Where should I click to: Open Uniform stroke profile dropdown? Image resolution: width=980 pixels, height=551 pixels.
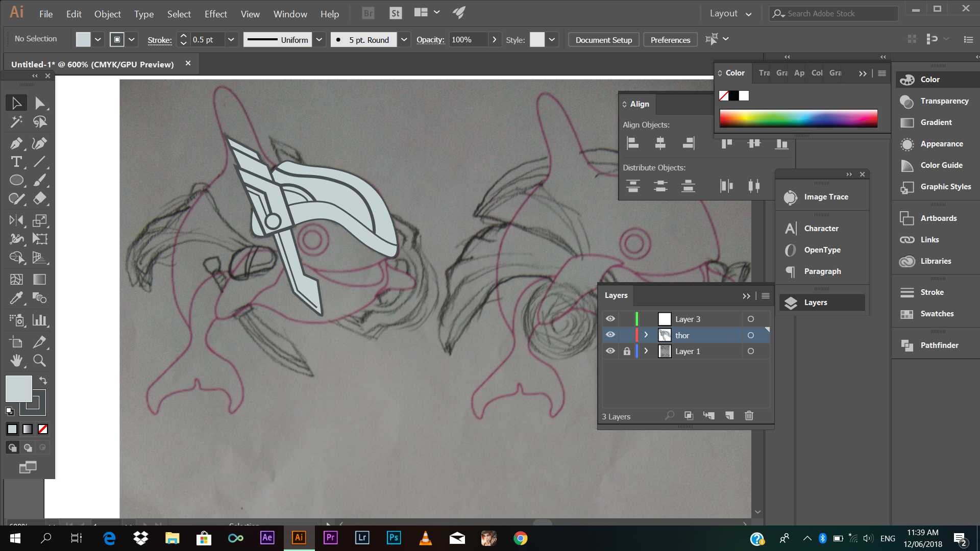[319, 39]
